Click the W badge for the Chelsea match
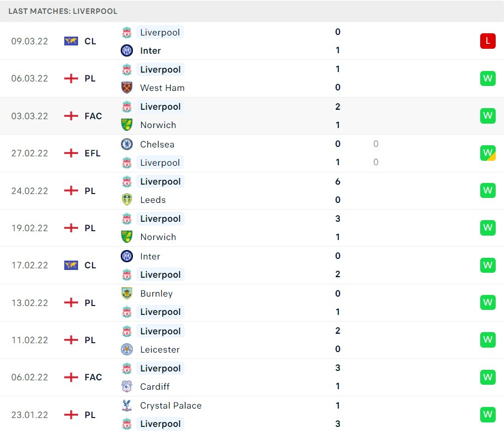504x433 pixels. [487, 153]
